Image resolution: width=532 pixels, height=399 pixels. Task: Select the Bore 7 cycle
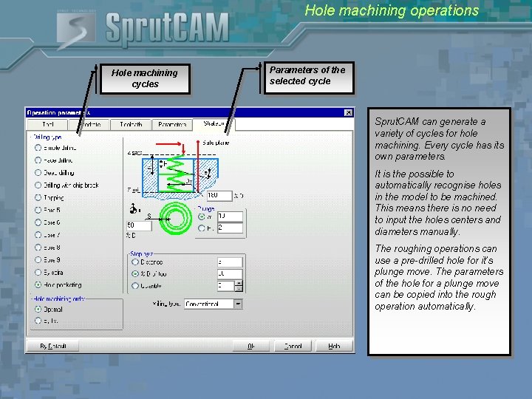(x=38, y=235)
